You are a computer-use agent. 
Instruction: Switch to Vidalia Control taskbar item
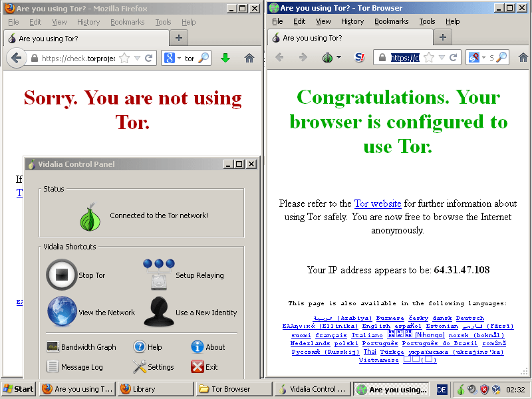(x=313, y=389)
